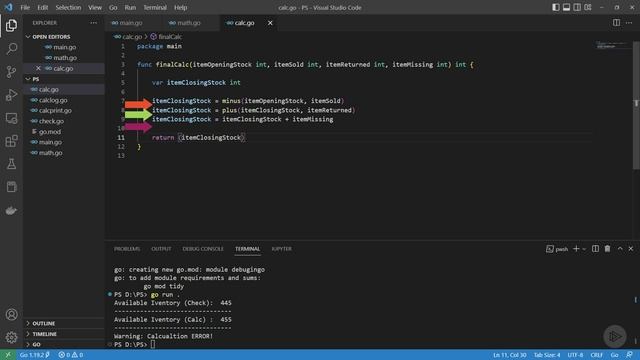Open go.mod in the file tree

coord(64,132)
